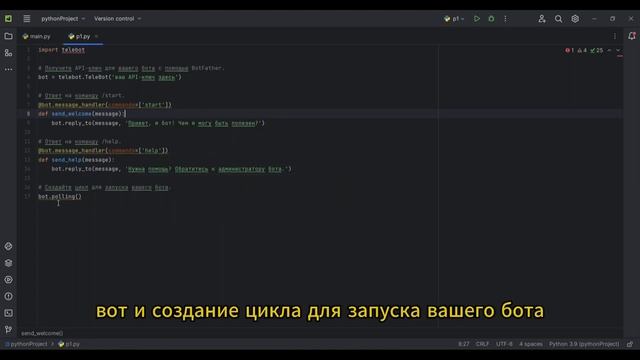Switch to the main.py tab
The image size is (640, 360).
coord(37,36)
